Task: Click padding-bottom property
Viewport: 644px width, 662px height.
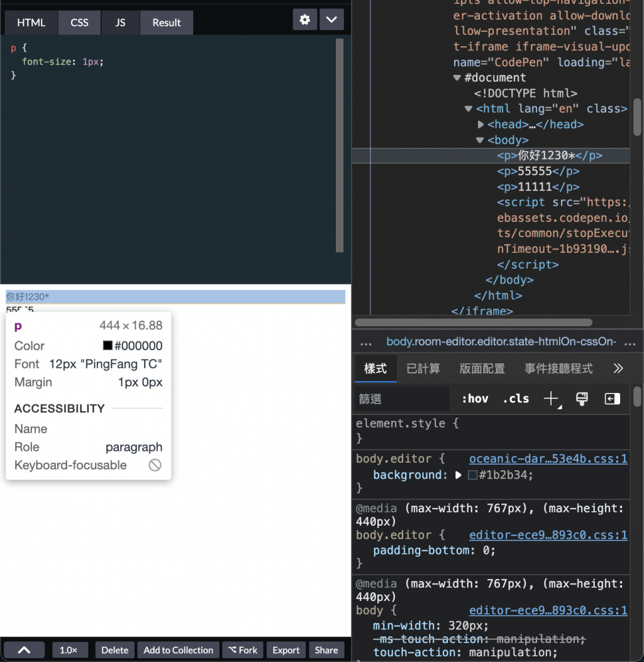Action: [x=421, y=551]
